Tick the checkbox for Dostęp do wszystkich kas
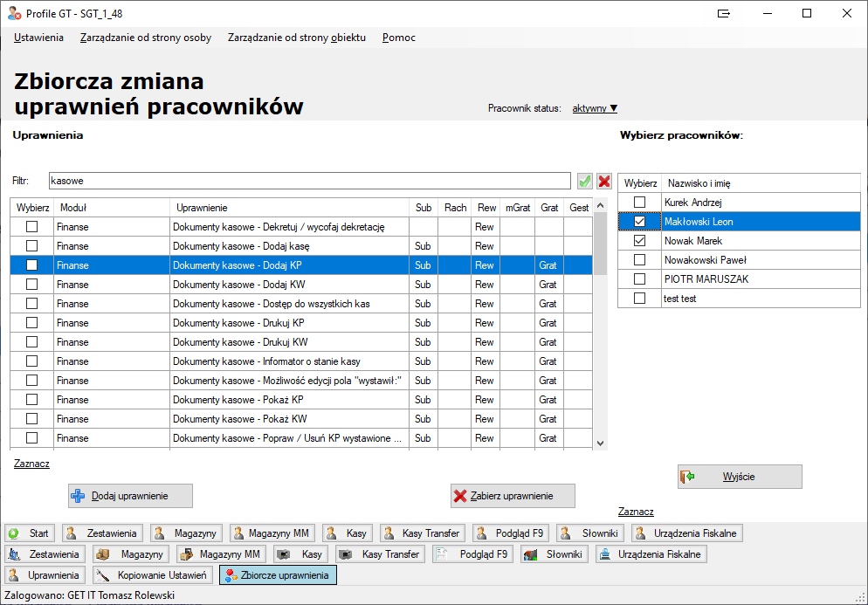868x605 pixels. tap(32, 303)
